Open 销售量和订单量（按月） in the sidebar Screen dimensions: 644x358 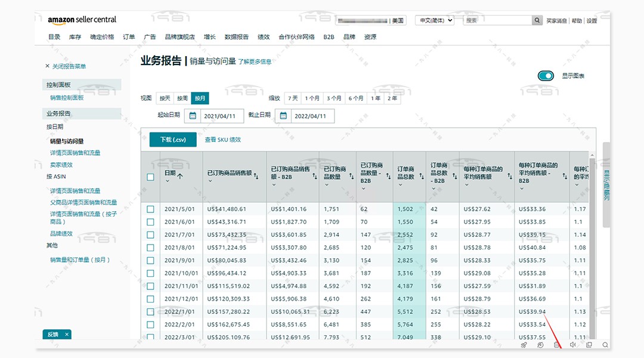[80, 260]
